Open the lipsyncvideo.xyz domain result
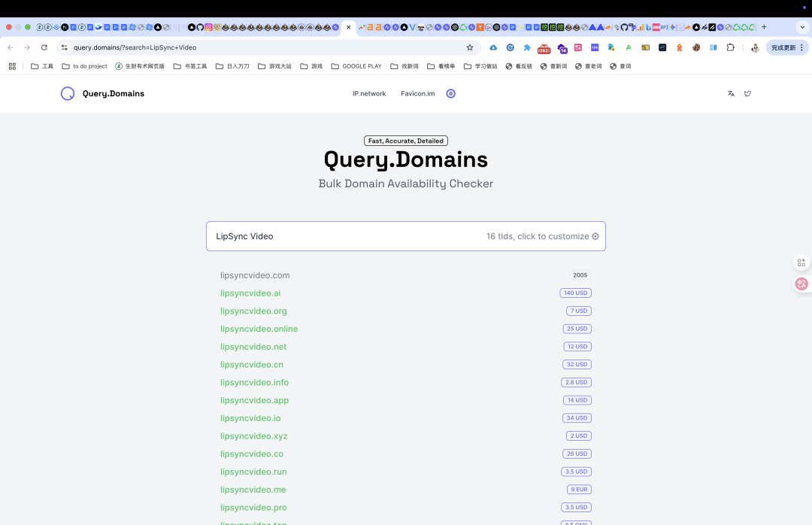 [254, 436]
